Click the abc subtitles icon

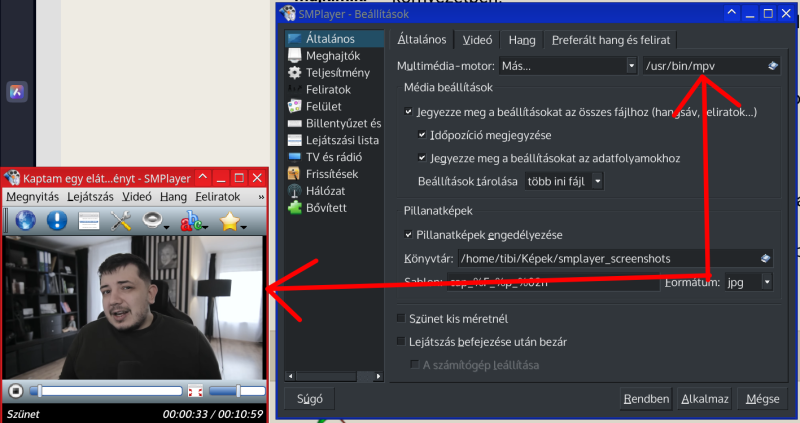[x=190, y=221]
